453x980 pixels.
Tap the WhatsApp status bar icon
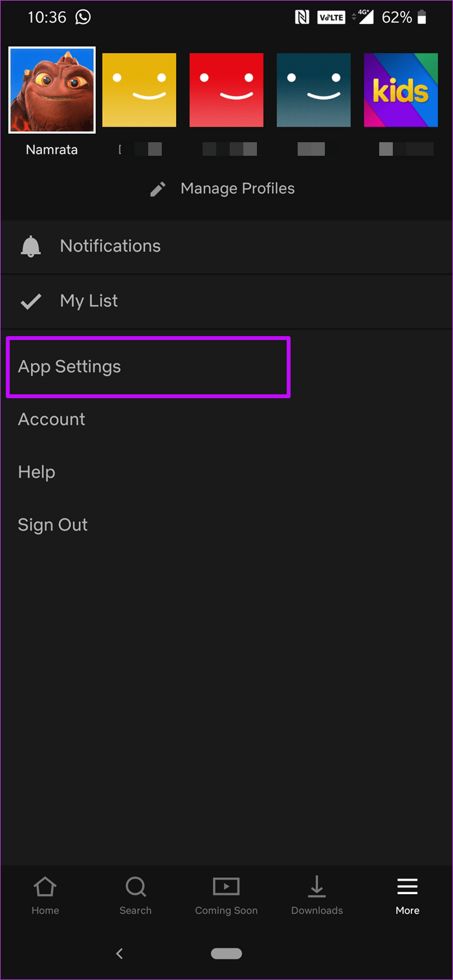coord(83,17)
